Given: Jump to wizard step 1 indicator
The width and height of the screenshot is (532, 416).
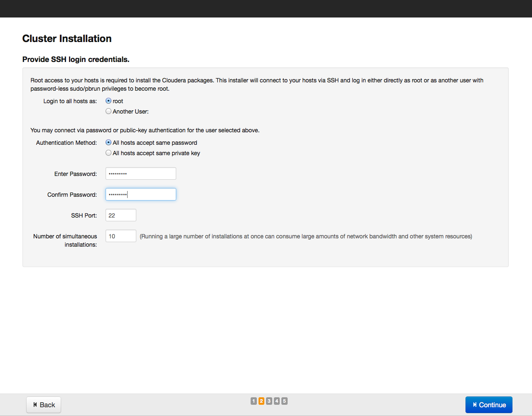Looking at the screenshot, I should pyautogui.click(x=254, y=401).
